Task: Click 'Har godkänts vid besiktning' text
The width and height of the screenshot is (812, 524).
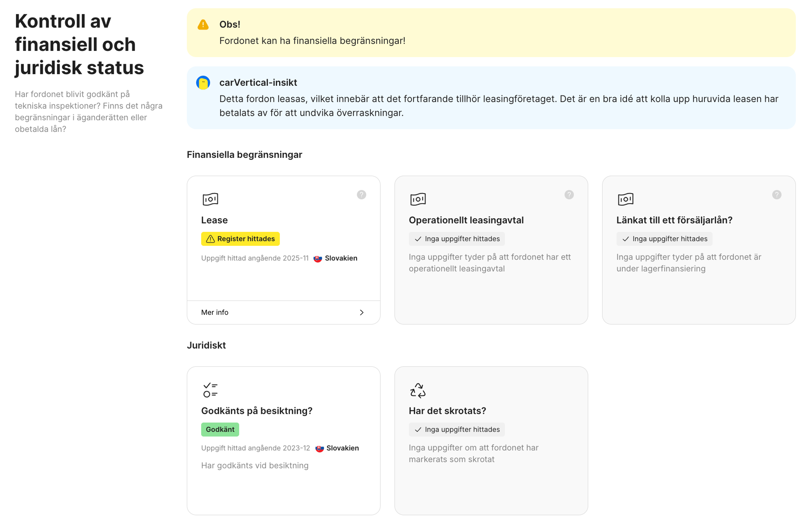Action: 255,465
